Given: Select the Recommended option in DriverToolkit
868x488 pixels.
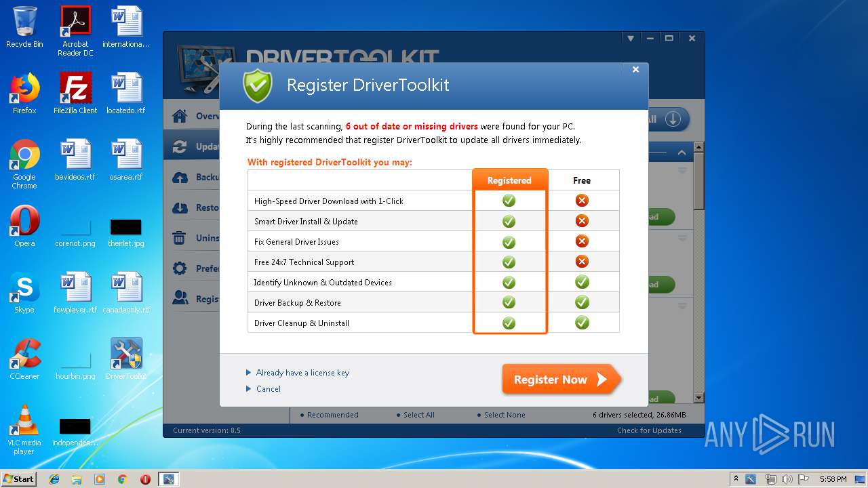Looking at the screenshot, I should pyautogui.click(x=329, y=415).
